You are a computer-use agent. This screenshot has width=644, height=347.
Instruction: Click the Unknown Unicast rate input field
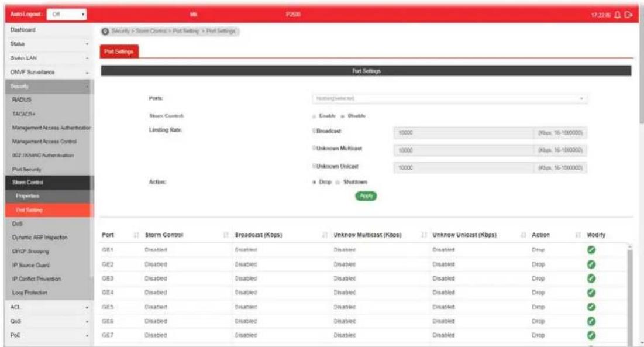464,167
